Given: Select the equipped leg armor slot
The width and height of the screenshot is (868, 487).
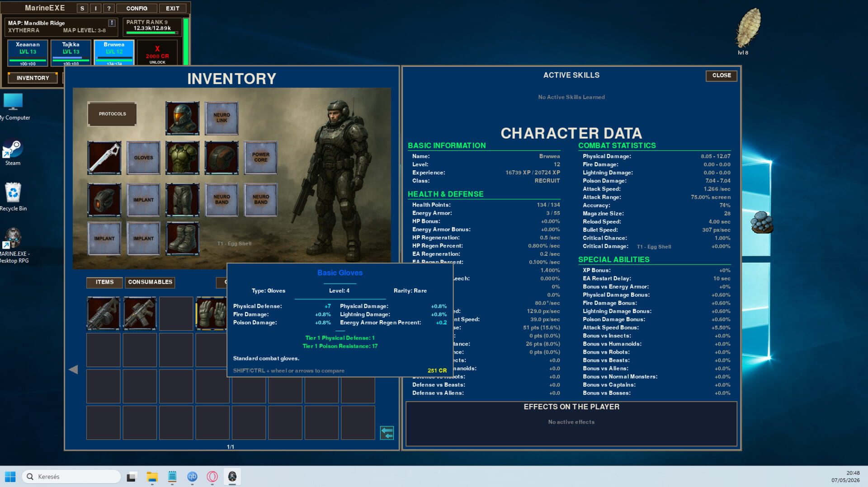Looking at the screenshot, I should click(x=182, y=200).
